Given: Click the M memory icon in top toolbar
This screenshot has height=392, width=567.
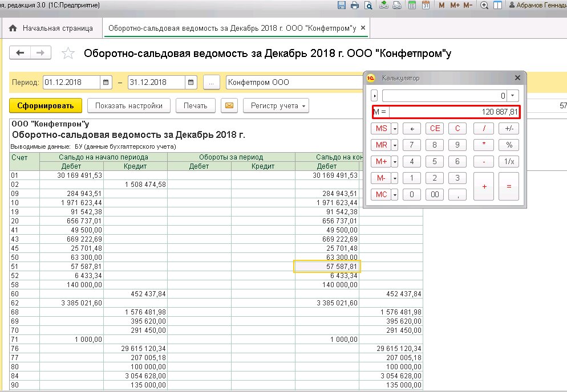Looking at the screenshot, I should (x=442, y=5).
